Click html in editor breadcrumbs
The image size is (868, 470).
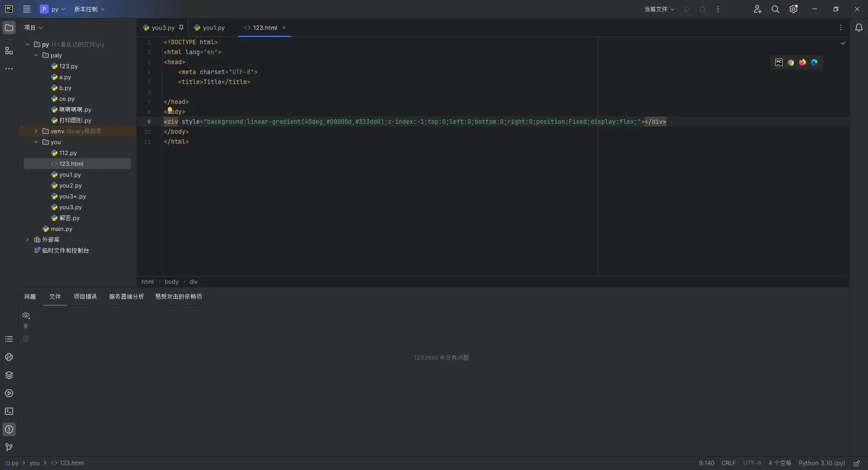(x=147, y=282)
